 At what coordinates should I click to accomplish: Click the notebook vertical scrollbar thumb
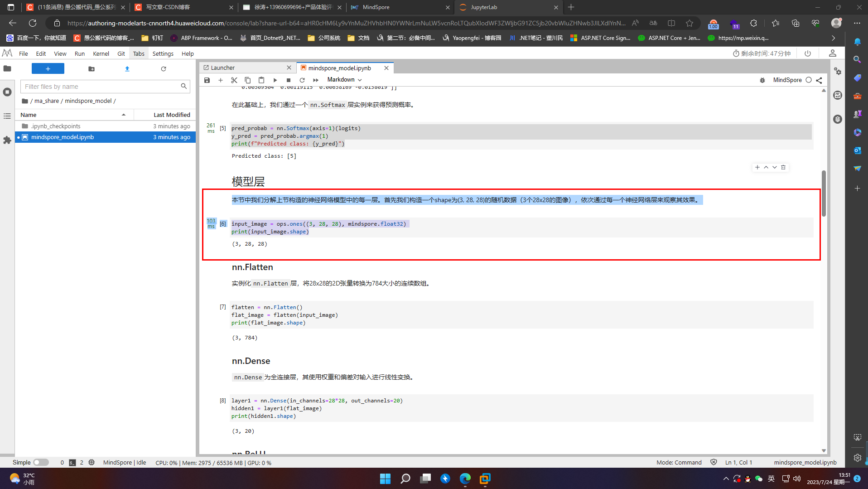(x=824, y=194)
